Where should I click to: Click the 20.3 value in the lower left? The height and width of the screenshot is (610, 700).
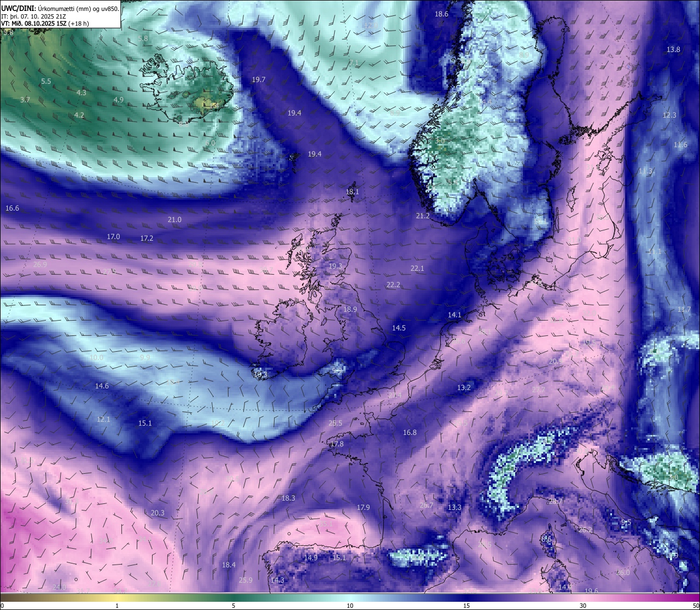coord(157,513)
